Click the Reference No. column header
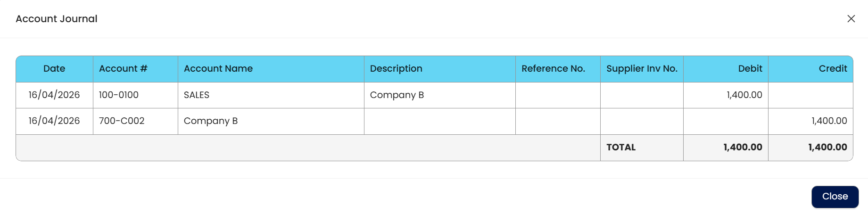The width and height of the screenshot is (868, 214). point(553,69)
